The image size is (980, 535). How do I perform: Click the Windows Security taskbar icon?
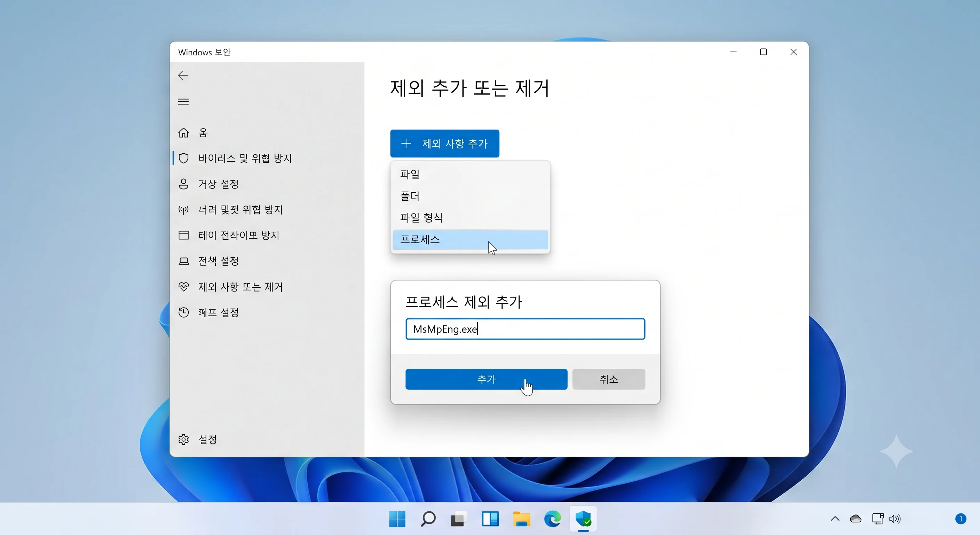click(583, 519)
